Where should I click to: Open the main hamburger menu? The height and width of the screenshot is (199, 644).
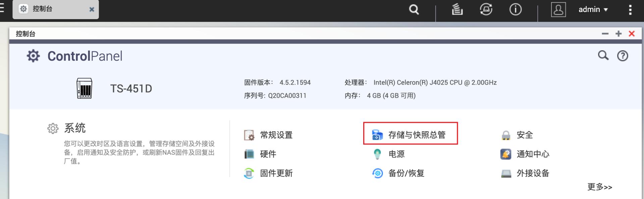[x=2, y=8]
